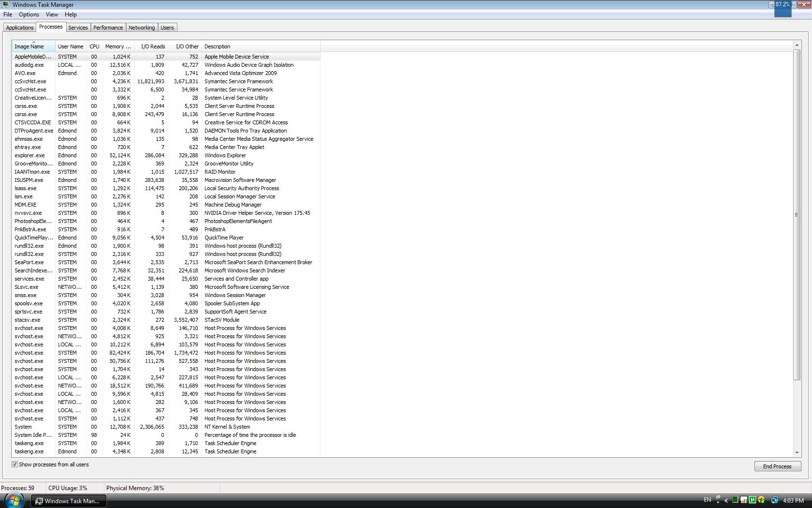The height and width of the screenshot is (508, 812).
Task: Click the Task Manager title bar icon
Action: click(5, 4)
